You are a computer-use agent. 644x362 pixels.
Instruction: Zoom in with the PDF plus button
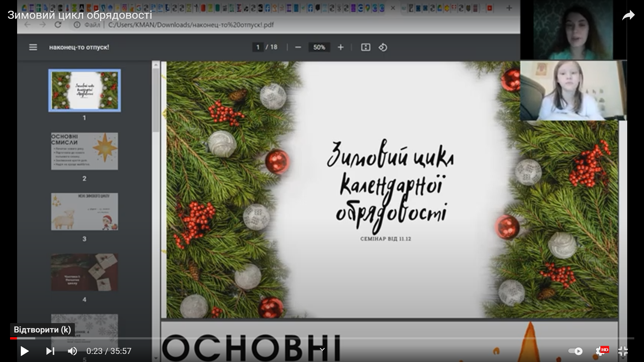tap(341, 47)
